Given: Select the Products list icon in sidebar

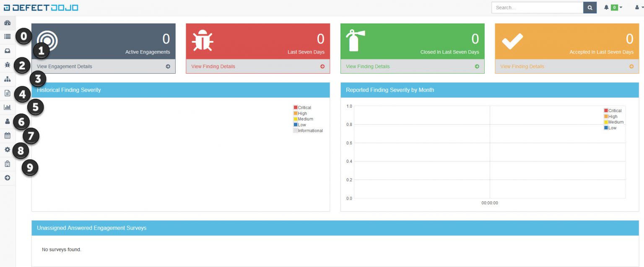Looking at the screenshot, I should point(7,36).
